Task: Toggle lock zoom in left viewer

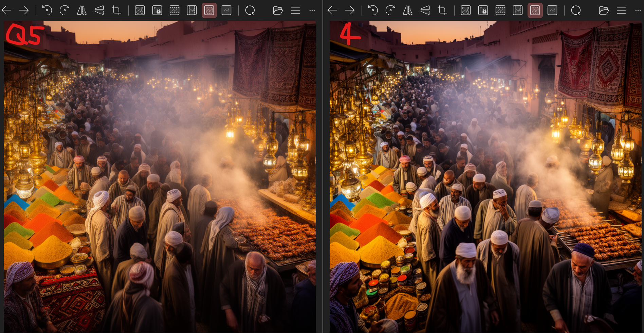Action: 157,11
